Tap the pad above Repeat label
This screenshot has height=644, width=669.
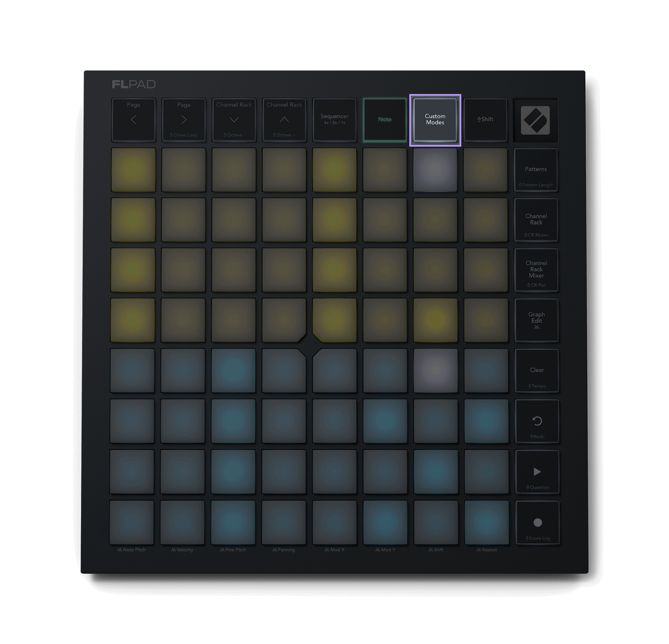tap(487, 523)
